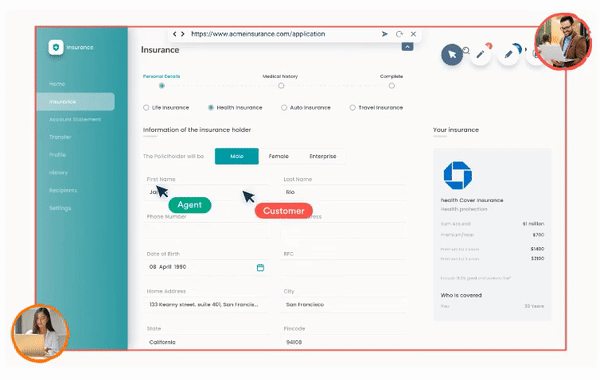Image resolution: width=600 pixels, height=380 pixels.
Task: Select the blue marker annotation tool
Action: pos(509,54)
